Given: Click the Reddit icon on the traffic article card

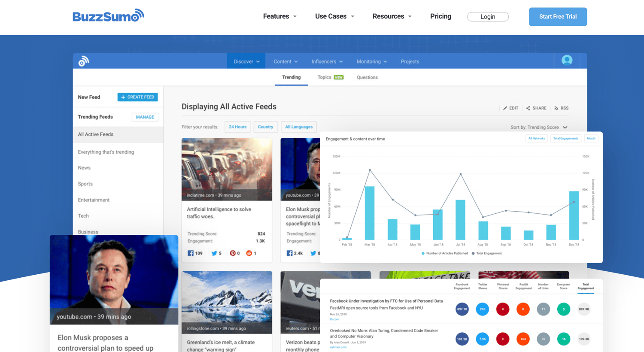Looking at the screenshot, I should coord(249,253).
